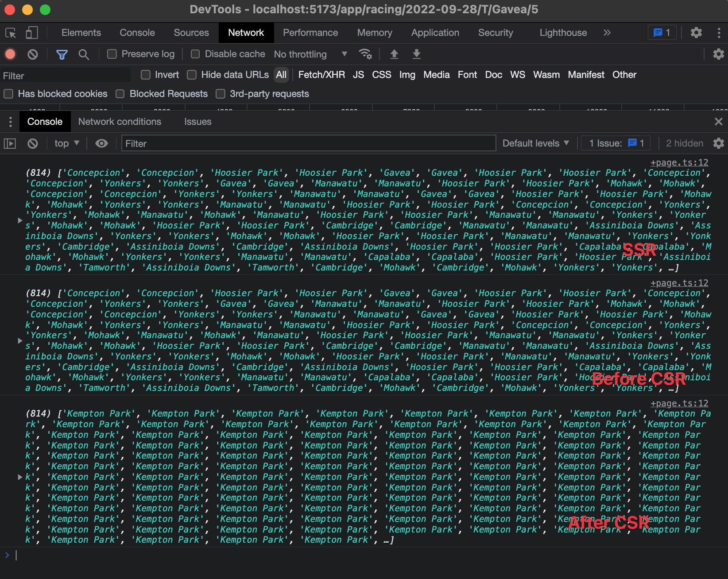Show more DevTools tabs chevron

(x=607, y=33)
